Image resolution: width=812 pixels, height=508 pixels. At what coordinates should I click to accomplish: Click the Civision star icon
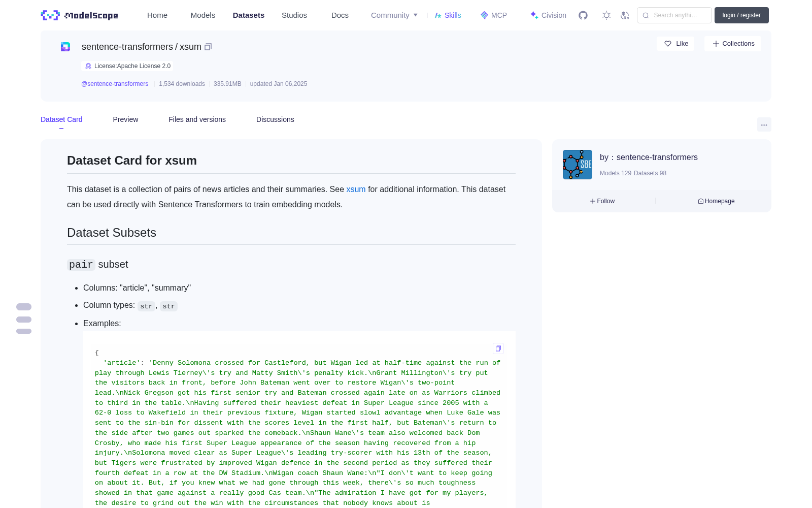click(x=534, y=15)
